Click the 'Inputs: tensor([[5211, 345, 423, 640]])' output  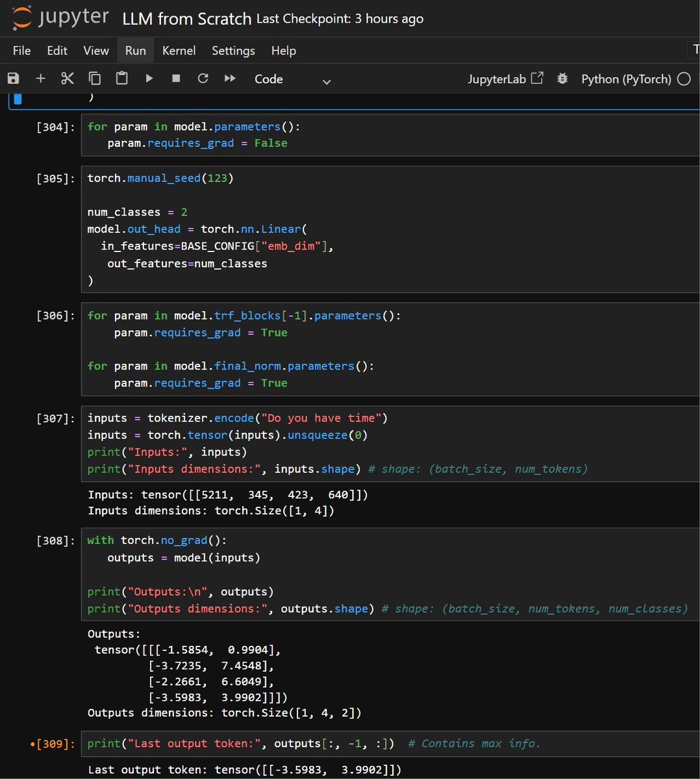228,495
